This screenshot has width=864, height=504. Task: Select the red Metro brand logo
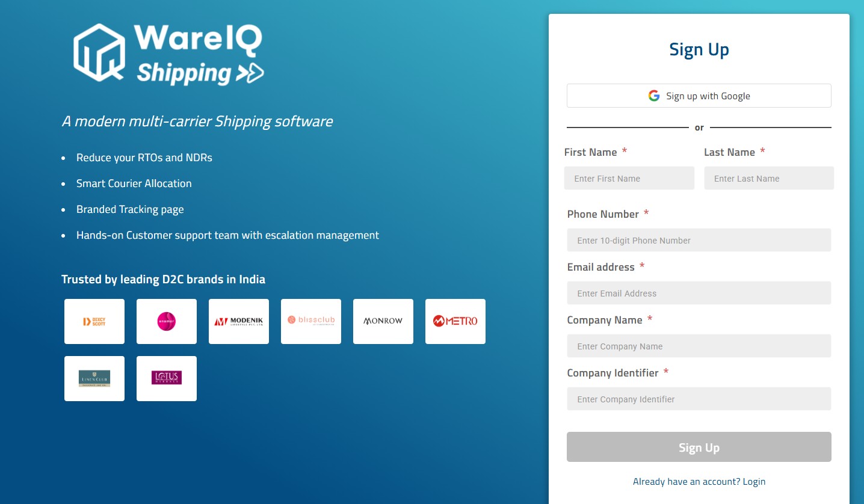pos(455,321)
